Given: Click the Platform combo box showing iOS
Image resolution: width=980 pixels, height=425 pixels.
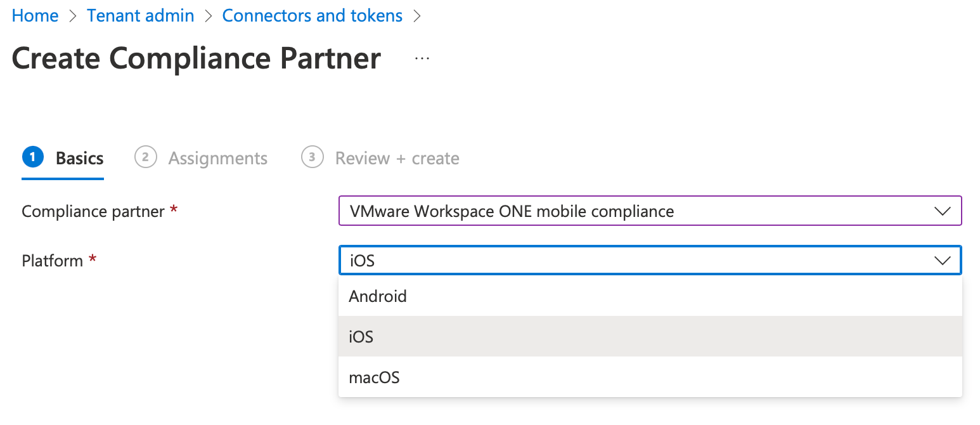Looking at the screenshot, I should 634,261.
